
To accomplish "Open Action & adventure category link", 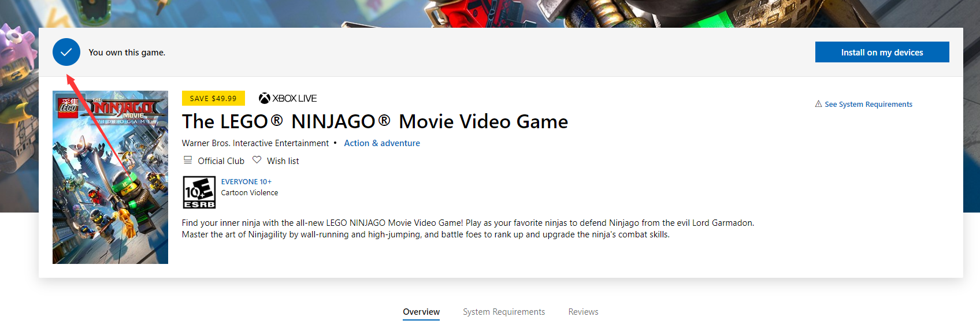I will pyautogui.click(x=382, y=143).
